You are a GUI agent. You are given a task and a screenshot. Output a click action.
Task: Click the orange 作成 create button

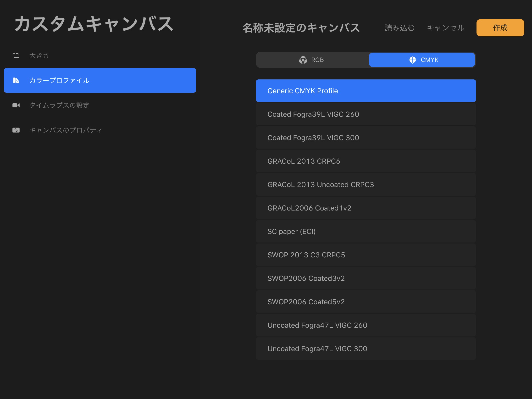(x=500, y=28)
